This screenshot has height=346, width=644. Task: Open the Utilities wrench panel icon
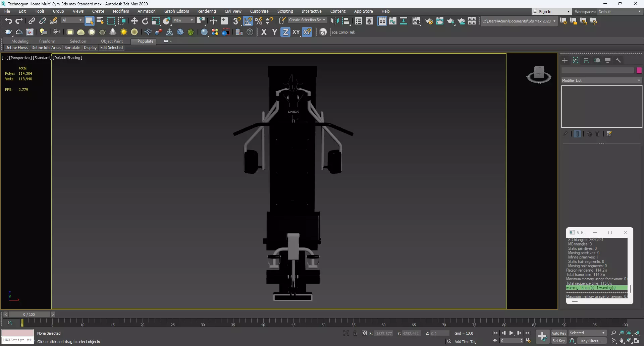619,60
